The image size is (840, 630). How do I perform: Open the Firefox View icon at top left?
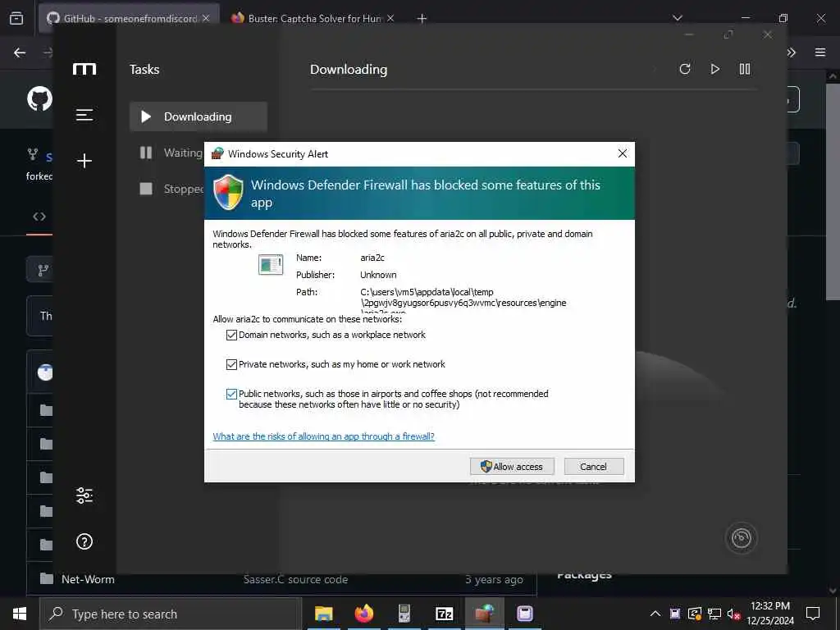click(x=16, y=18)
